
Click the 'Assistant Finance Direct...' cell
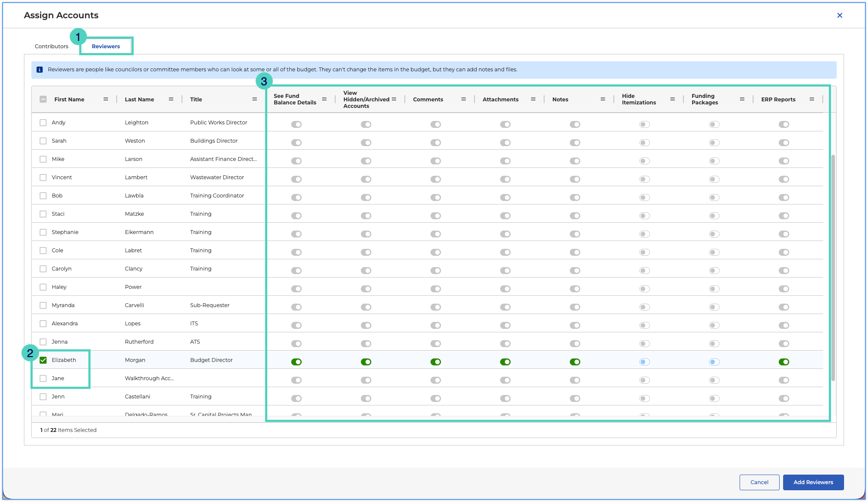(223, 159)
